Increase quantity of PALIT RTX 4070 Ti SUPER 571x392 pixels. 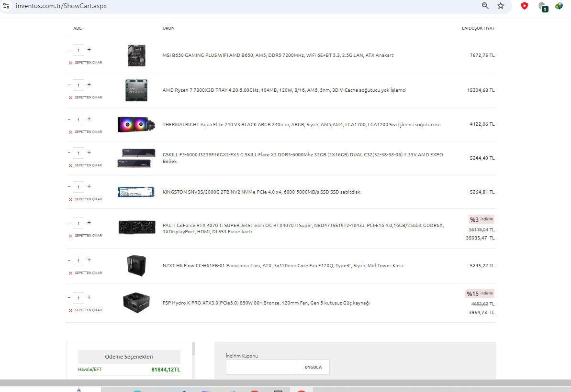[89, 223]
